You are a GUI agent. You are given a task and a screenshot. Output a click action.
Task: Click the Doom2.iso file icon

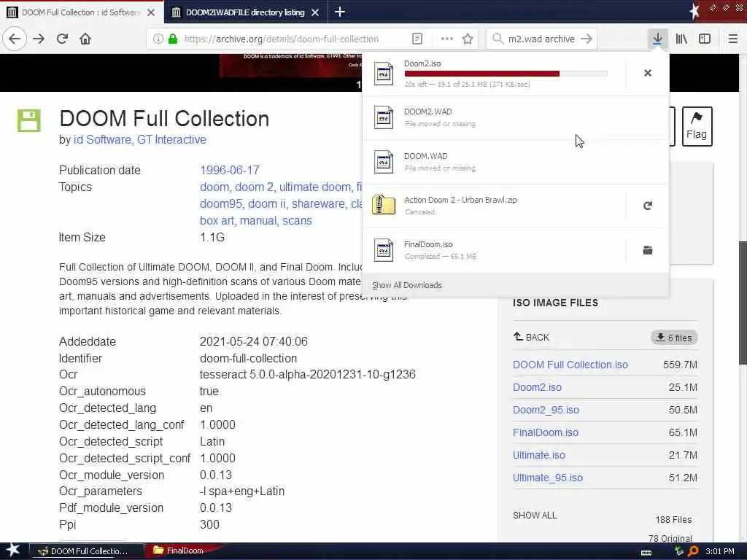(384, 74)
